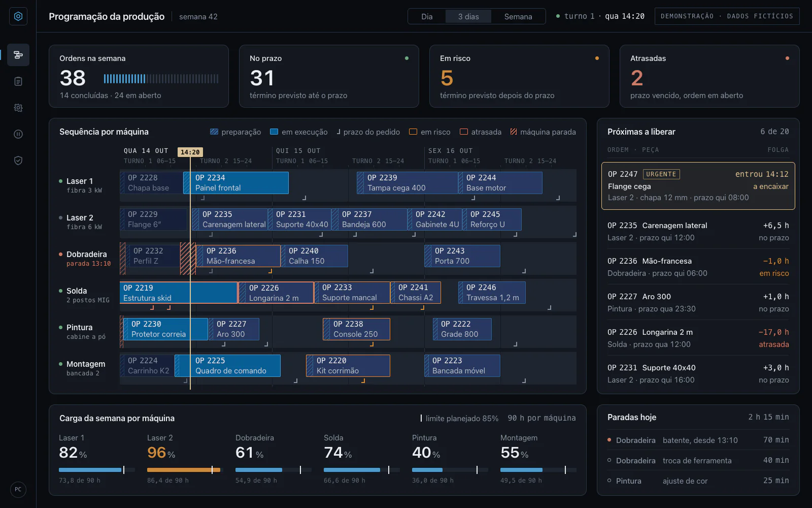The height and width of the screenshot is (508, 812).
Task: Switch to the Semana view tab
Action: (x=518, y=17)
